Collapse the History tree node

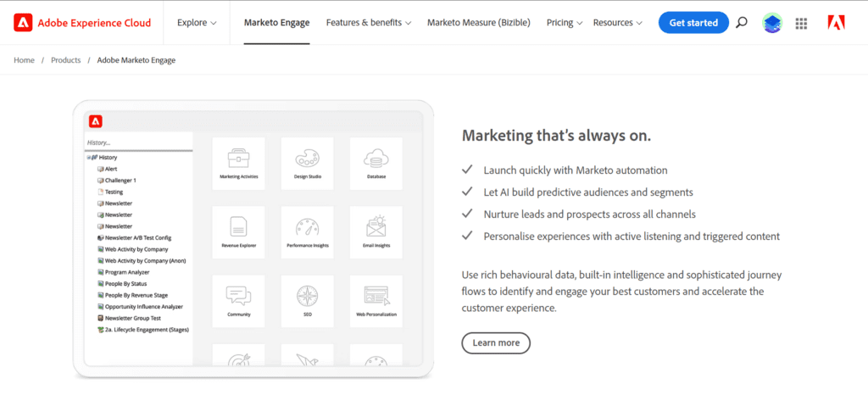(x=88, y=158)
